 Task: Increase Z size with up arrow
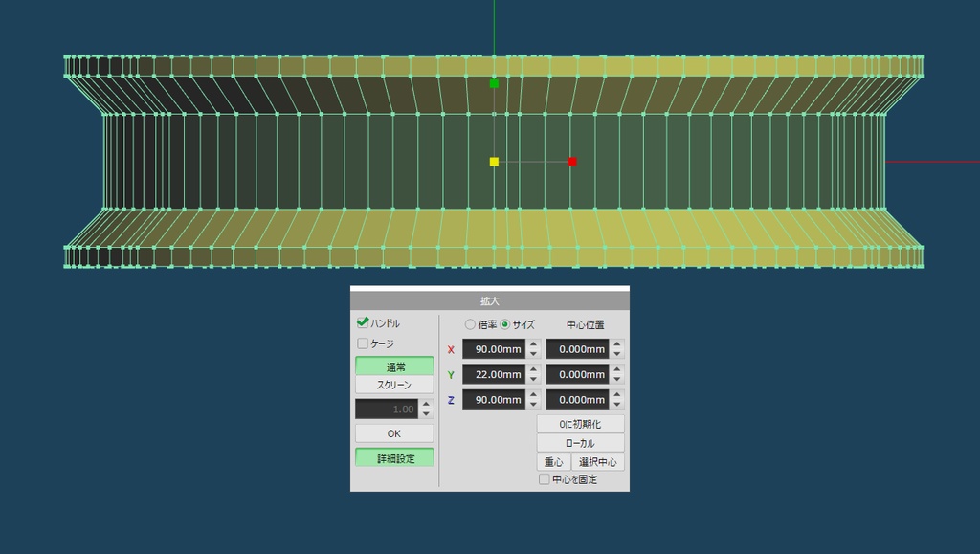533,395
